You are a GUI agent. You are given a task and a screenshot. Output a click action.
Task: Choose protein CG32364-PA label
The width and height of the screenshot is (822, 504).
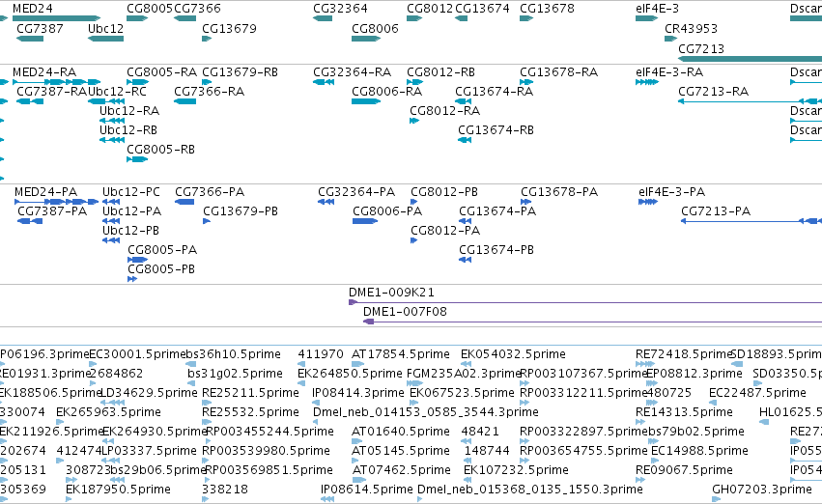point(356,192)
